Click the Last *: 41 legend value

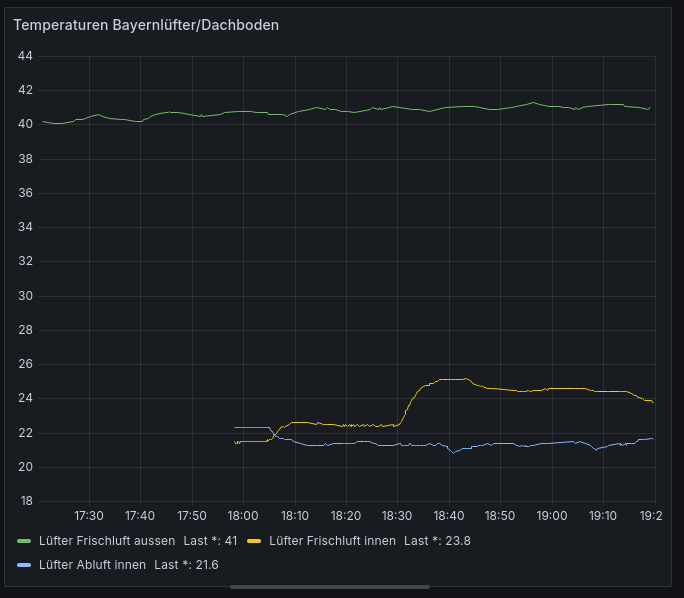click(x=210, y=541)
